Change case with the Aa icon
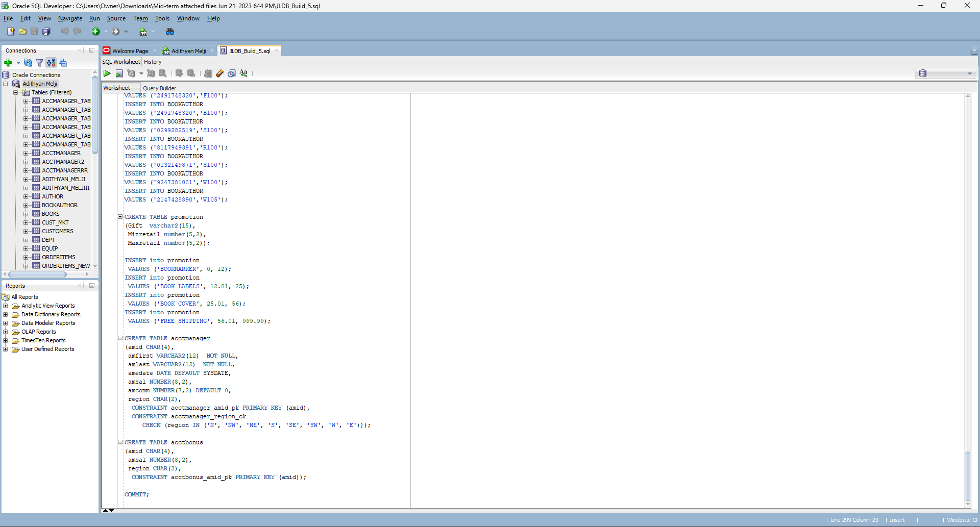The width and height of the screenshot is (980, 527). [244, 73]
